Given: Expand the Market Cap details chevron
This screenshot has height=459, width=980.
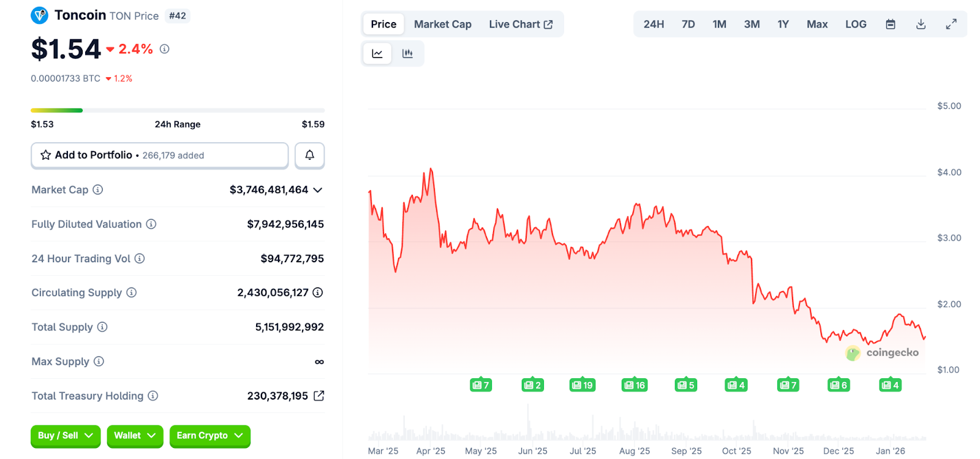Looking at the screenshot, I should [318, 190].
